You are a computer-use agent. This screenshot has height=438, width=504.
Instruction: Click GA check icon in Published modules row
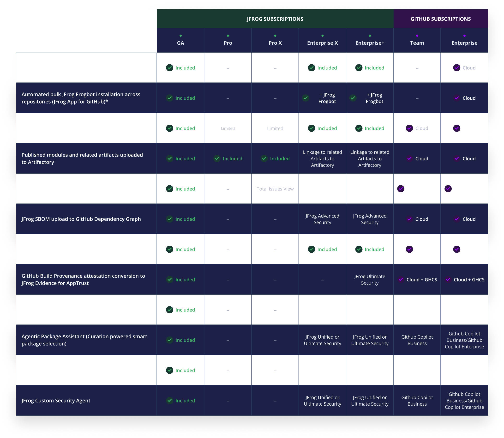click(169, 159)
